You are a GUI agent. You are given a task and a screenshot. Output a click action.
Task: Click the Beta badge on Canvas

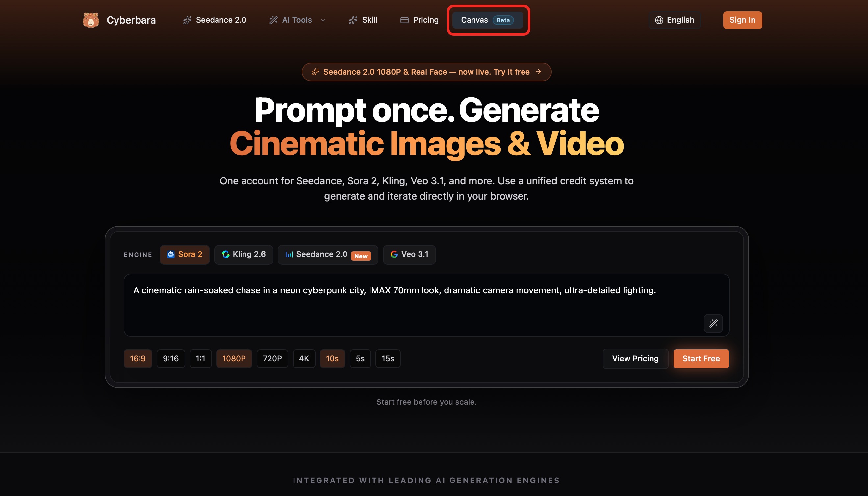click(x=503, y=20)
